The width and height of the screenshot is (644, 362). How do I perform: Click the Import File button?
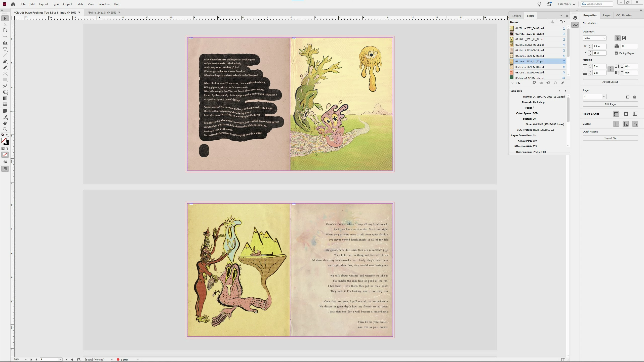pos(610,138)
